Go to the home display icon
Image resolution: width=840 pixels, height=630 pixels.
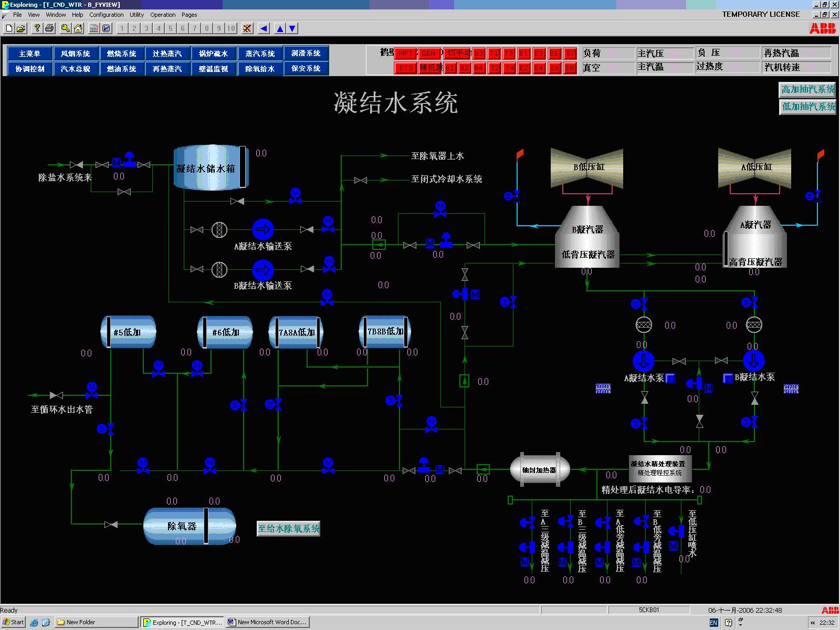78,28
